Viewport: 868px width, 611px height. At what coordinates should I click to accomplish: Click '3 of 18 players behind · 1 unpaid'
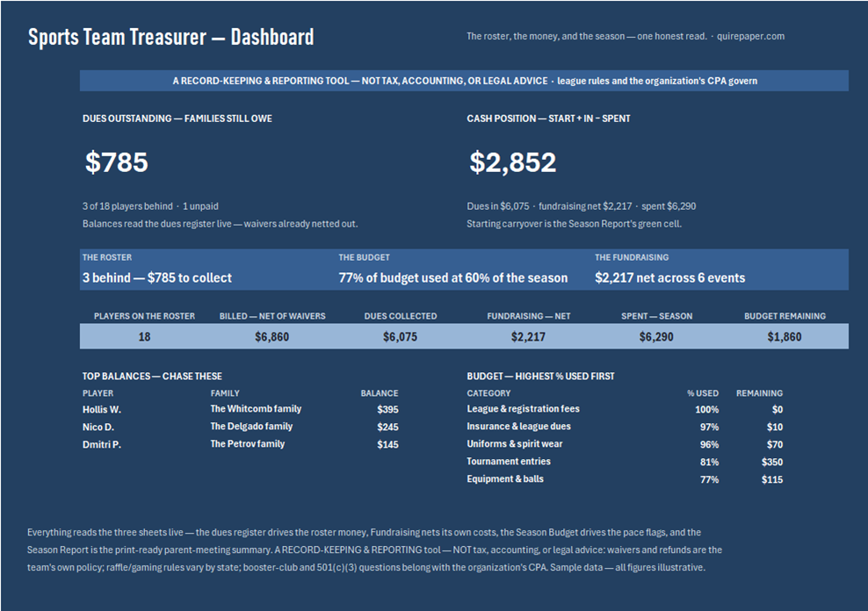point(150,206)
